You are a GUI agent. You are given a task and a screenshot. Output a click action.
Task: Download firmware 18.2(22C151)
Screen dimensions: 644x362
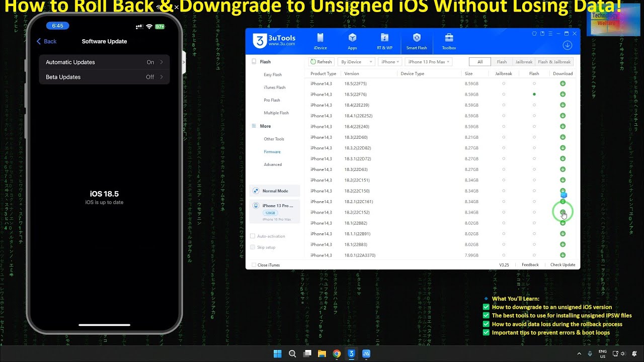(x=562, y=180)
